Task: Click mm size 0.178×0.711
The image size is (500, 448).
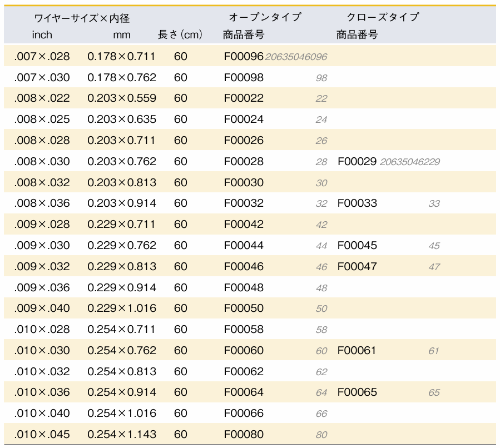Action: click(x=121, y=56)
